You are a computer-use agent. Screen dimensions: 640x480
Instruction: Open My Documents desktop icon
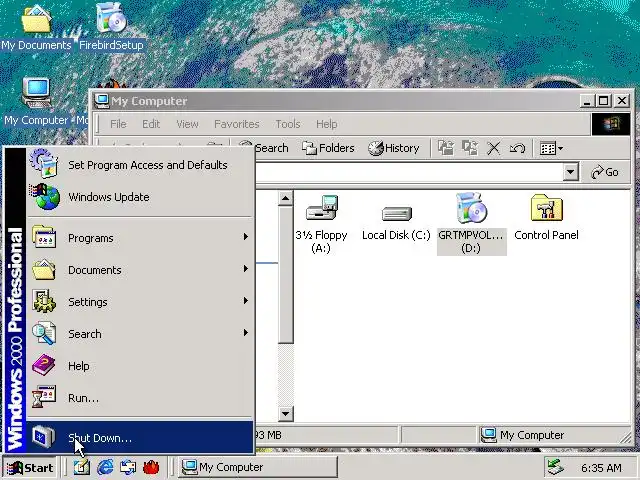pyautogui.click(x=36, y=28)
